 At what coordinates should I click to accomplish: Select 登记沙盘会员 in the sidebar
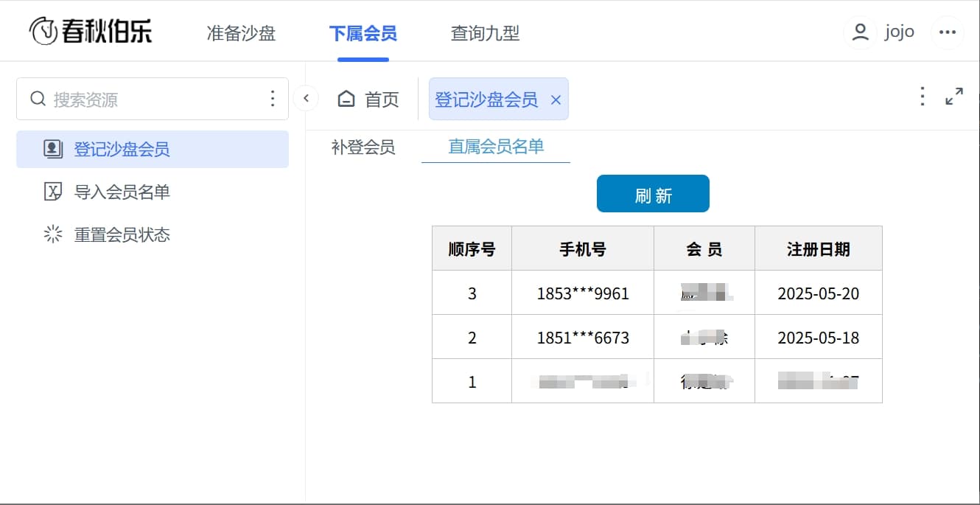(153, 149)
